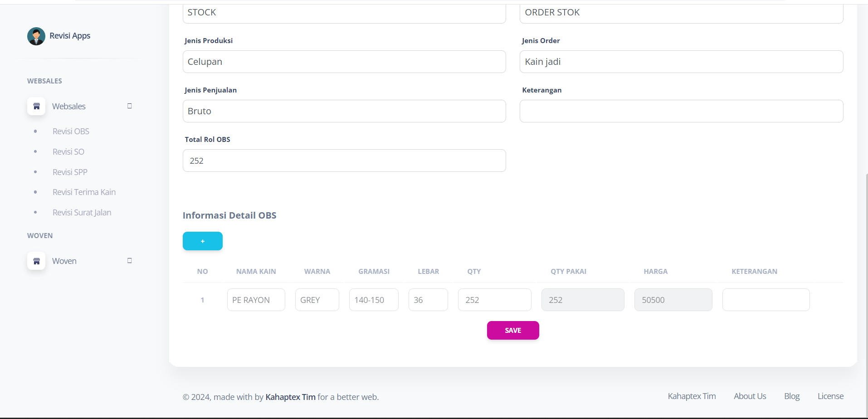Open Revisi Terima Kain page
This screenshot has width=868, height=419.
point(84,192)
